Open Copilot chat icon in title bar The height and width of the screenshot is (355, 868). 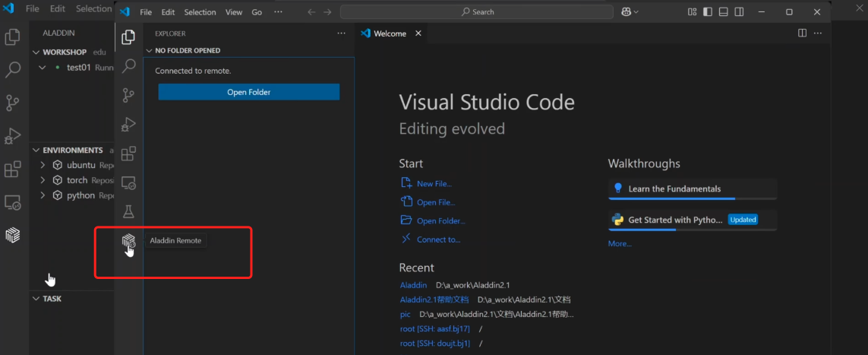pyautogui.click(x=627, y=11)
